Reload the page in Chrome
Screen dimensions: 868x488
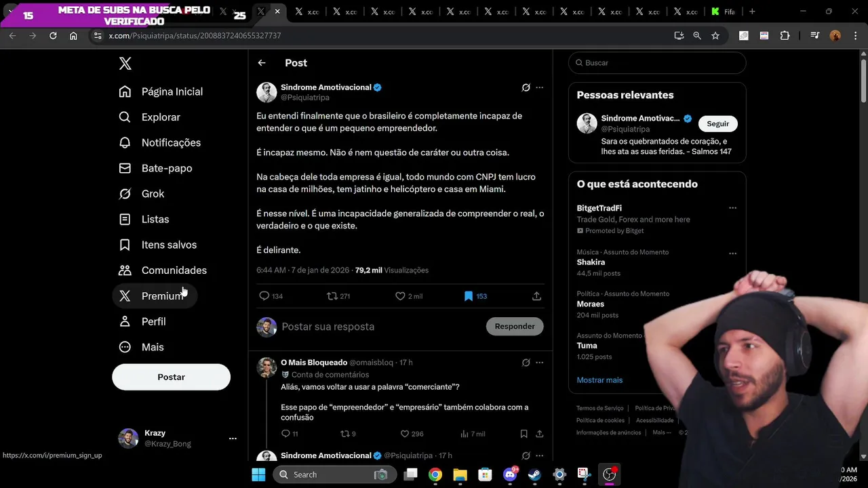[53, 36]
